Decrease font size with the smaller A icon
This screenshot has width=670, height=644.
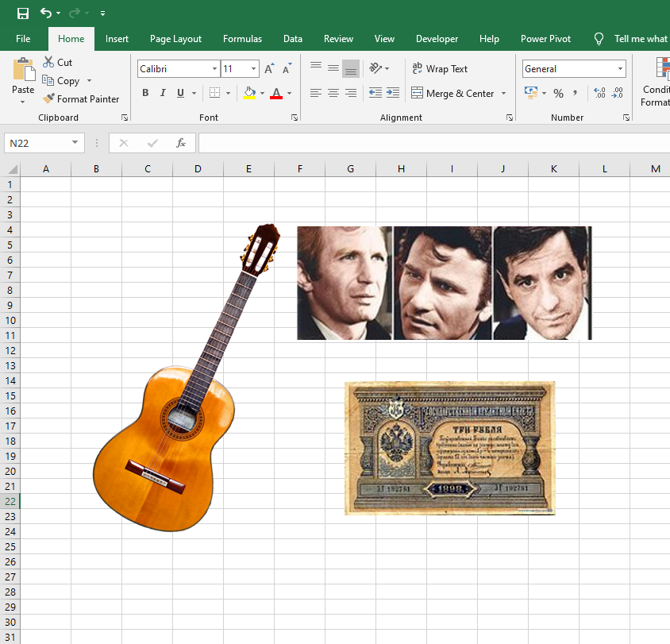(x=287, y=68)
